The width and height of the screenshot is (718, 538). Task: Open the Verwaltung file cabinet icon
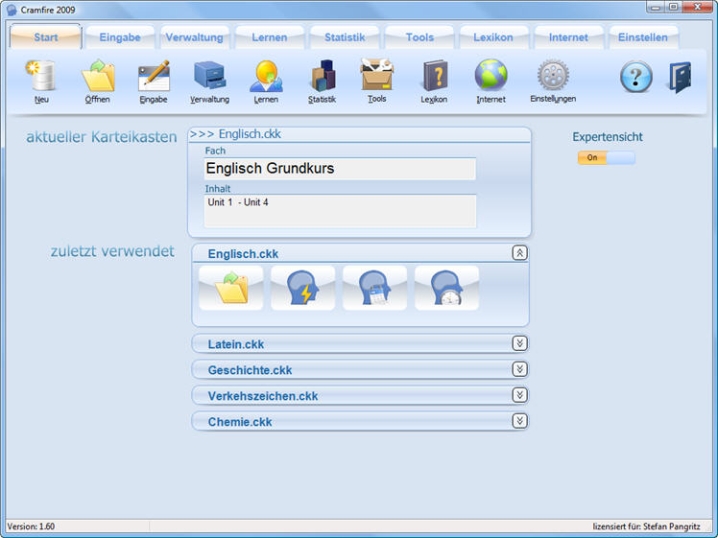coord(209,77)
